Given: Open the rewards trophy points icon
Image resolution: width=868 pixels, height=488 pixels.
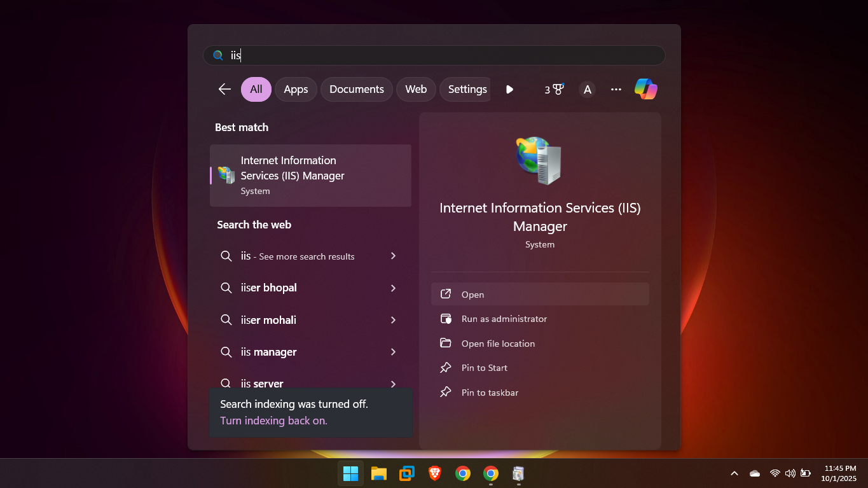Looking at the screenshot, I should point(554,89).
